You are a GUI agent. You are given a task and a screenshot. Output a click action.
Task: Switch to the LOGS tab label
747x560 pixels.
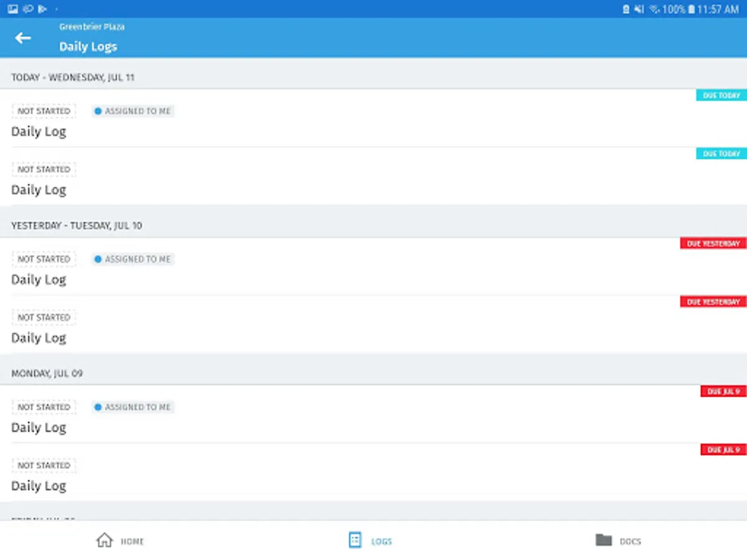coord(382,541)
